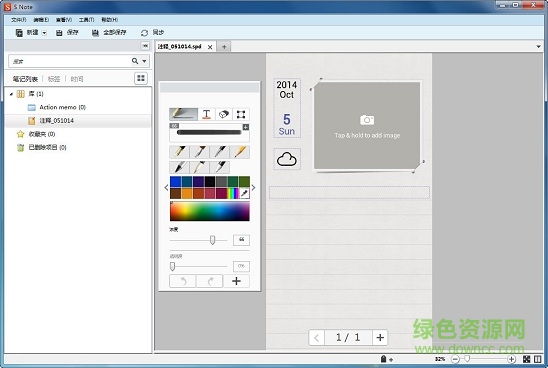Image resolution: width=548 pixels, height=368 pixels.
Task: Switch to the 笔记列表 tab
Action: [x=25, y=79]
